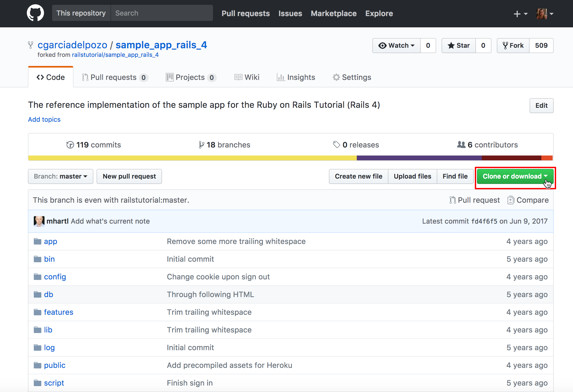Open the latest commit hash fd4f6f5

(484, 221)
